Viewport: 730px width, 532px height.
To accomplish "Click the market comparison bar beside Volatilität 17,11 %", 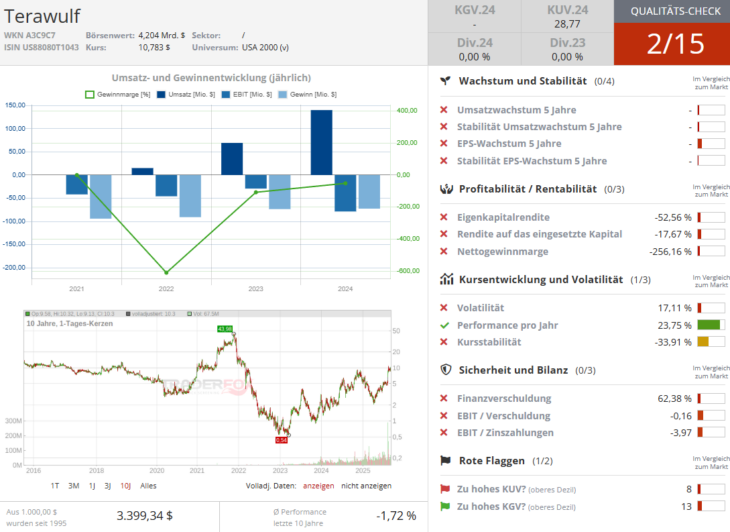I will (x=711, y=308).
